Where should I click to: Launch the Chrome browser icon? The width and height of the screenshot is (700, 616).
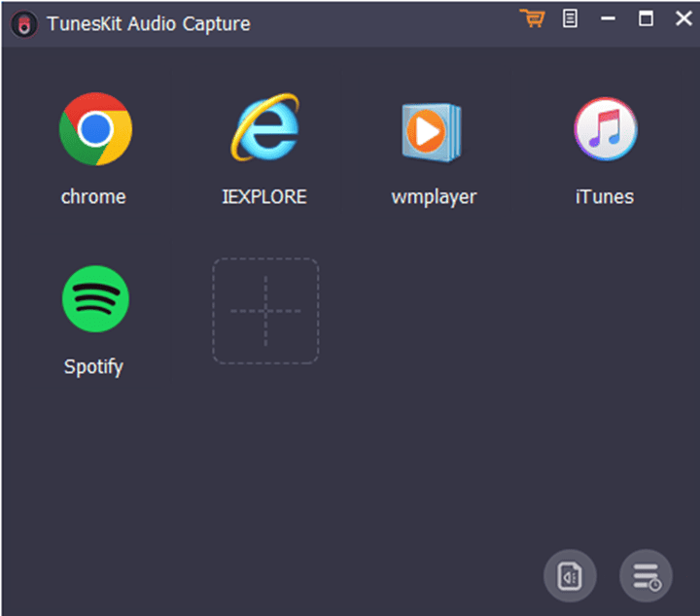click(x=94, y=129)
